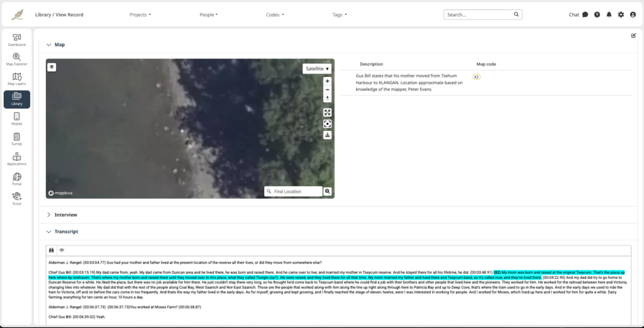Toggle map fullscreen view
Viewport: 644px width, 328px height.
327,112
